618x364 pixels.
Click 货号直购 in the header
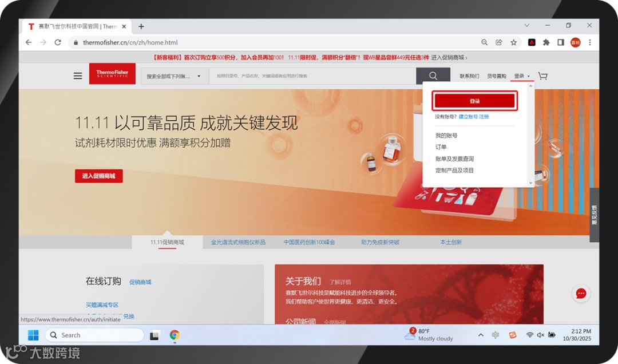(x=497, y=76)
